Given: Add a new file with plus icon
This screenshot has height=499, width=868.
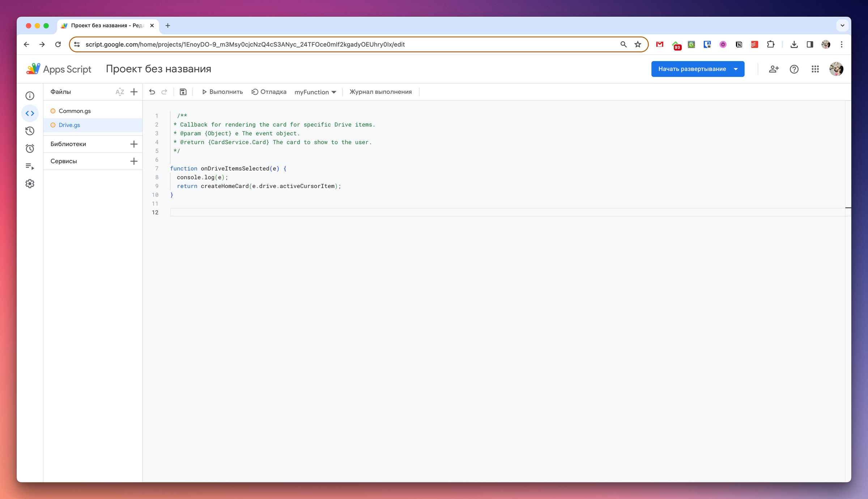Looking at the screenshot, I should tap(134, 92).
